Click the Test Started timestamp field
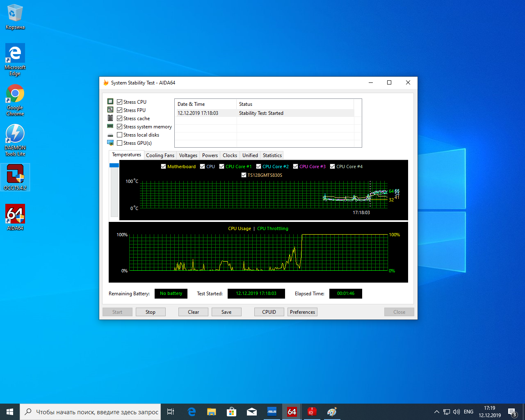525x420 pixels. [x=256, y=294]
